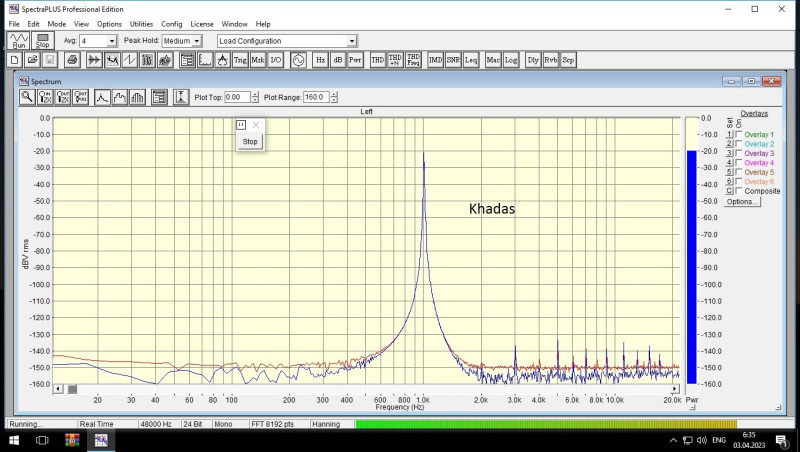Open overlay Options... button
The height and width of the screenshot is (452, 800).
point(742,202)
